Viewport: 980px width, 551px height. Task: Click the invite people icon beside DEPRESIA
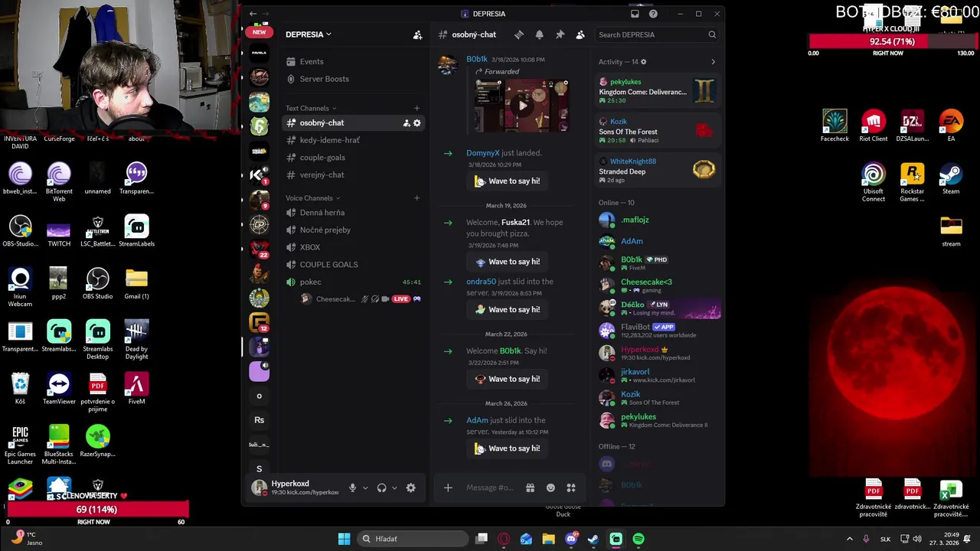pos(417,34)
